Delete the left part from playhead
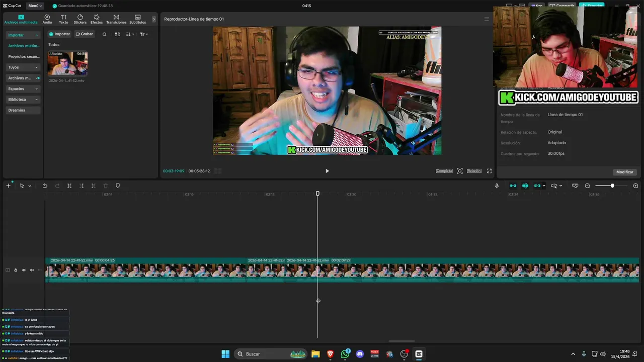This screenshot has height=362, width=644. click(82, 186)
